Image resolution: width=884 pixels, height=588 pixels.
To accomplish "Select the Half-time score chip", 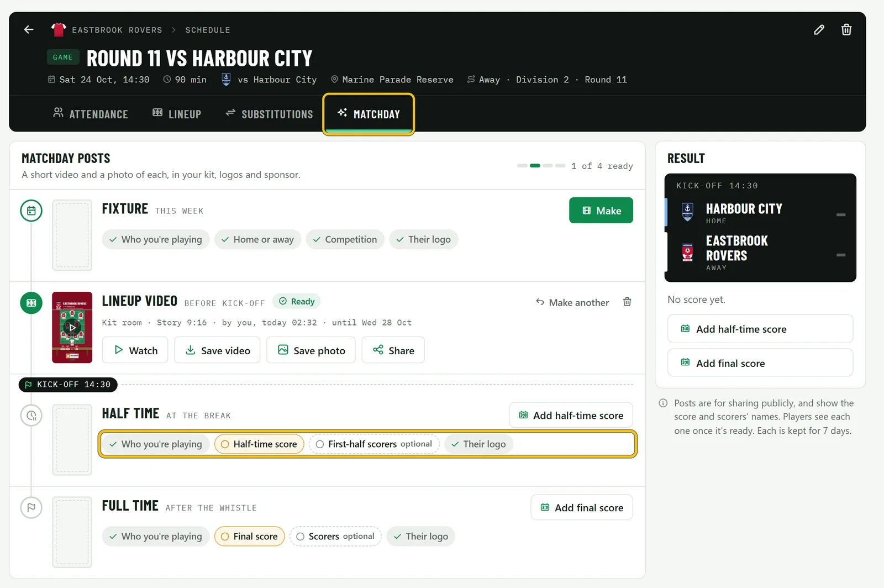I will click(x=259, y=444).
